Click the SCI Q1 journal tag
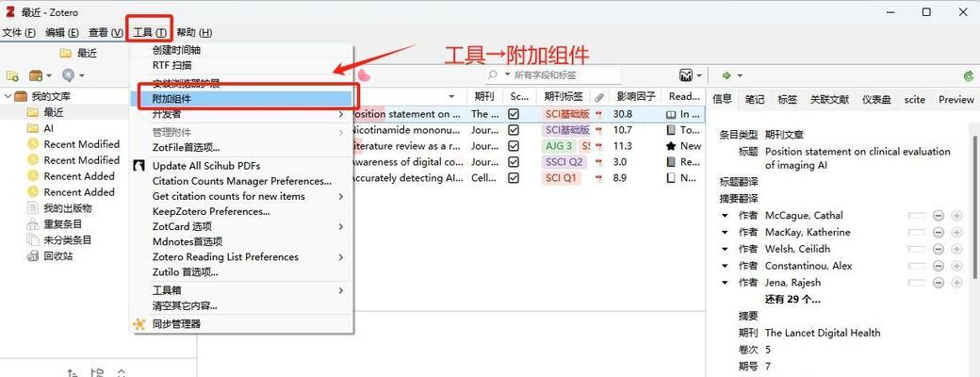Screen dimensions: 980x377 (563, 177)
